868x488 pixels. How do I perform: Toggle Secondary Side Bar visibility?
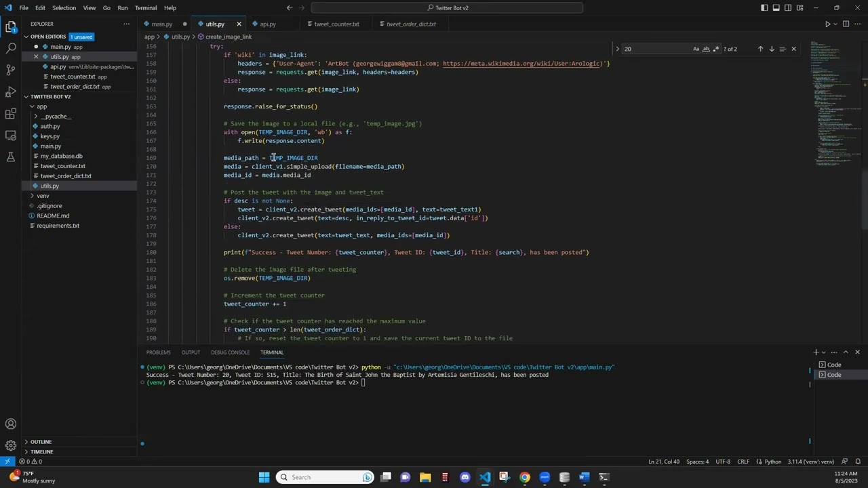[788, 8]
